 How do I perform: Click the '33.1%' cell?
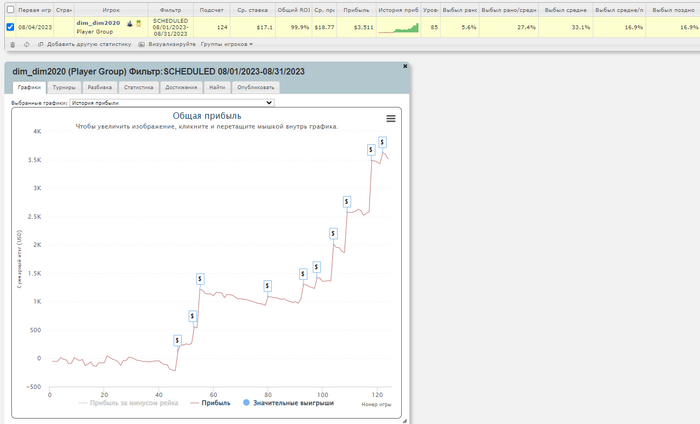(x=565, y=27)
